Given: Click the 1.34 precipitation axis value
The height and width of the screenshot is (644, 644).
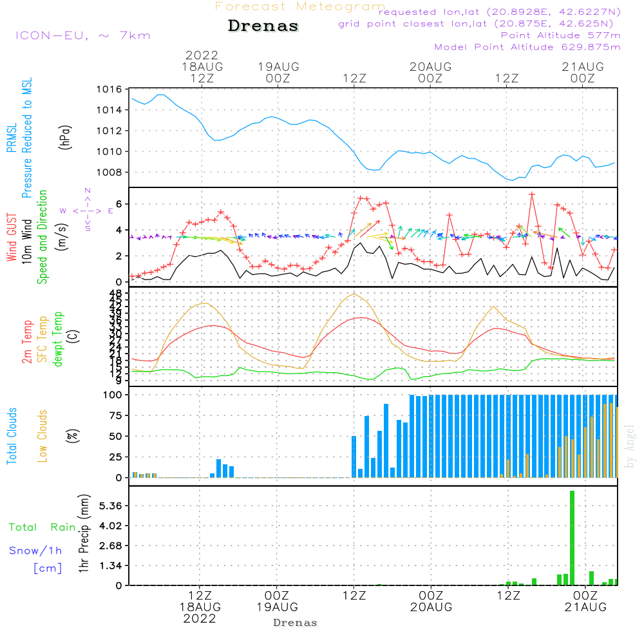Looking at the screenshot, I should click(111, 565).
